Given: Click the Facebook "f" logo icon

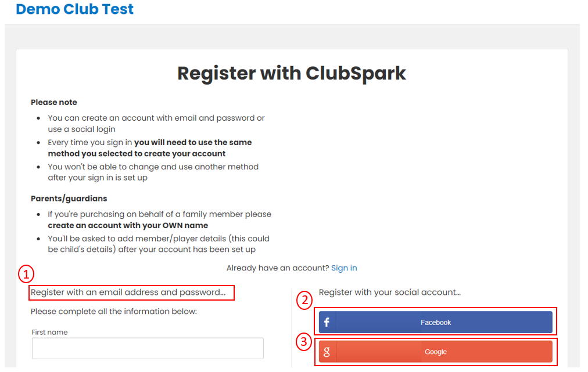Looking at the screenshot, I should tap(327, 322).
